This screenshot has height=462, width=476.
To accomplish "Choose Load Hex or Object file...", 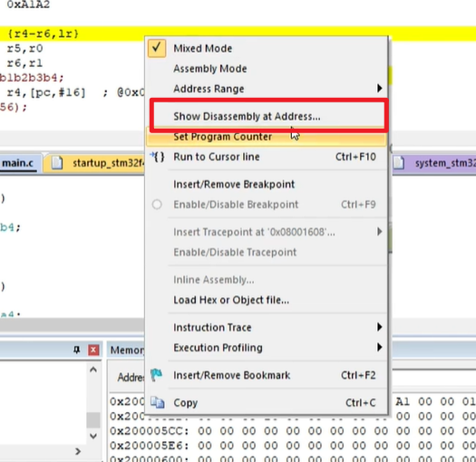I will coord(231,300).
